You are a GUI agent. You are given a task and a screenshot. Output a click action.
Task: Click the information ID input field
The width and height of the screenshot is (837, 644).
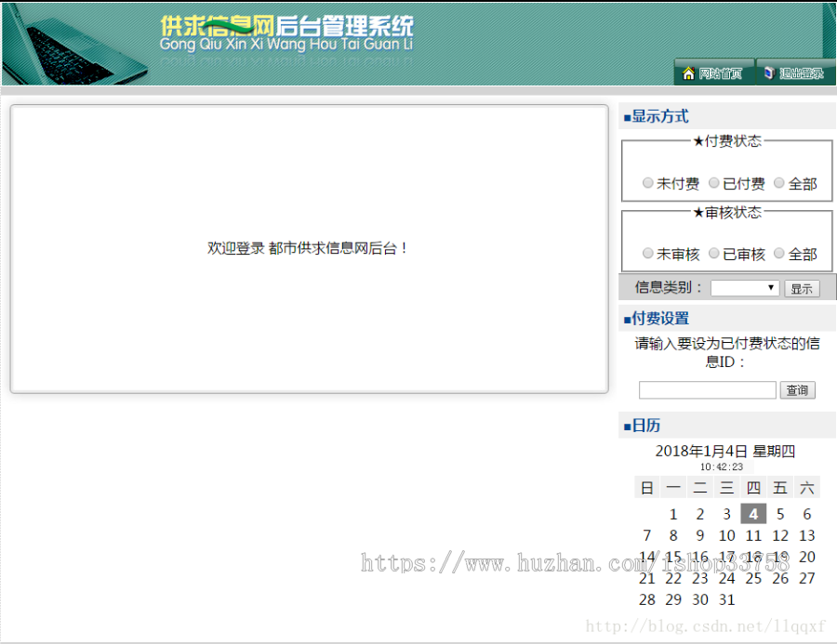(x=707, y=389)
